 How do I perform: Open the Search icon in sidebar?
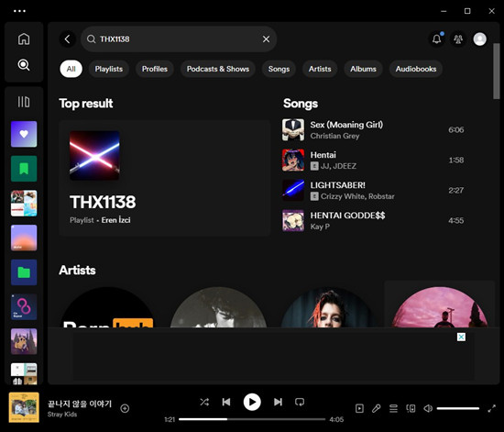click(24, 65)
